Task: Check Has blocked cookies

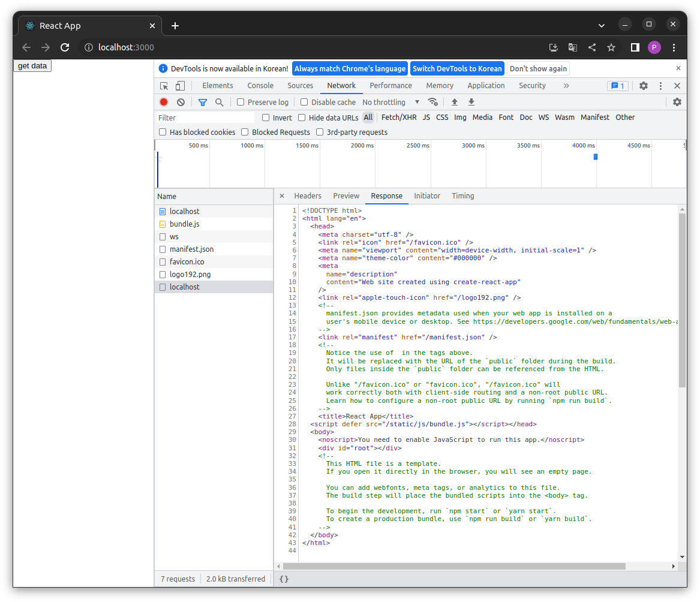Action: coord(163,132)
